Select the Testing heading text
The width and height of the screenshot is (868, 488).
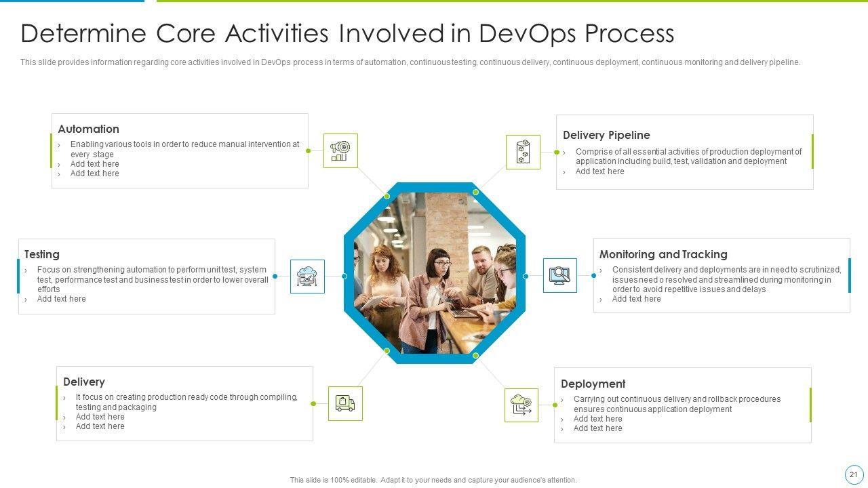41,254
